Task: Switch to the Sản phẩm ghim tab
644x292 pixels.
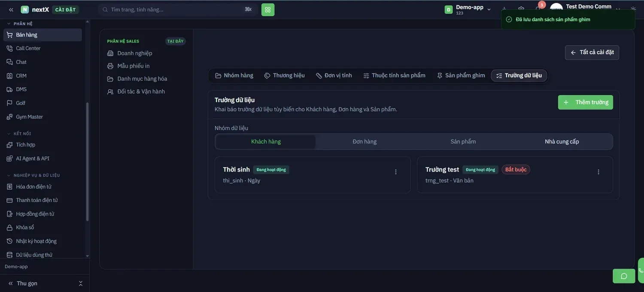Action: [x=461, y=76]
